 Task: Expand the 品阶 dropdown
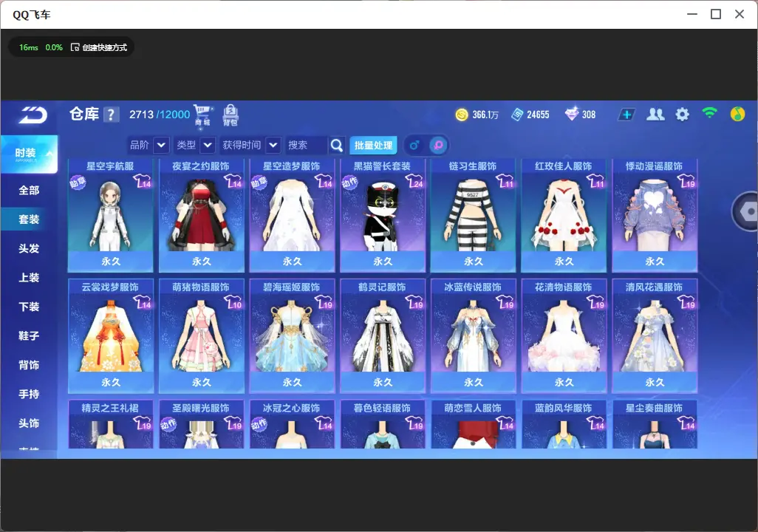tap(162, 145)
